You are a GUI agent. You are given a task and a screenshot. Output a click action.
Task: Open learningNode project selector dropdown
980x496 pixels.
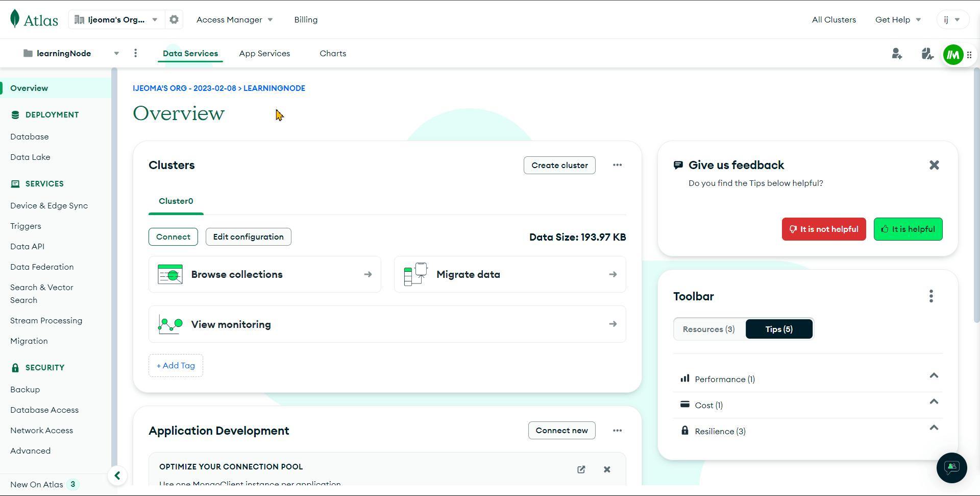point(71,53)
